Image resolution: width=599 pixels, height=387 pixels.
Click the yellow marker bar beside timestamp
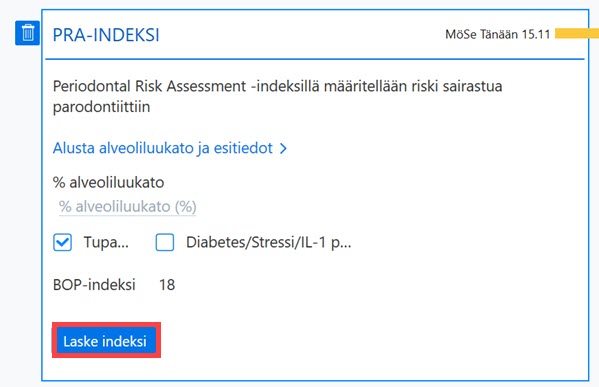tap(577, 33)
